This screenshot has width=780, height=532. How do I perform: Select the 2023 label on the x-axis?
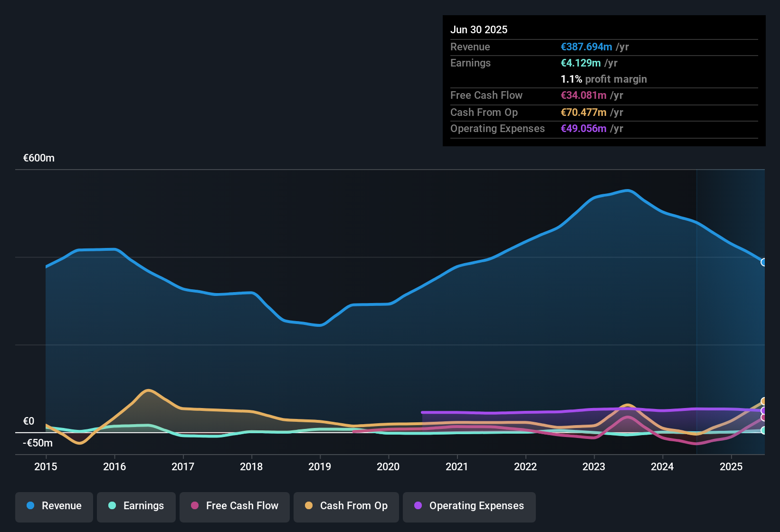click(593, 467)
